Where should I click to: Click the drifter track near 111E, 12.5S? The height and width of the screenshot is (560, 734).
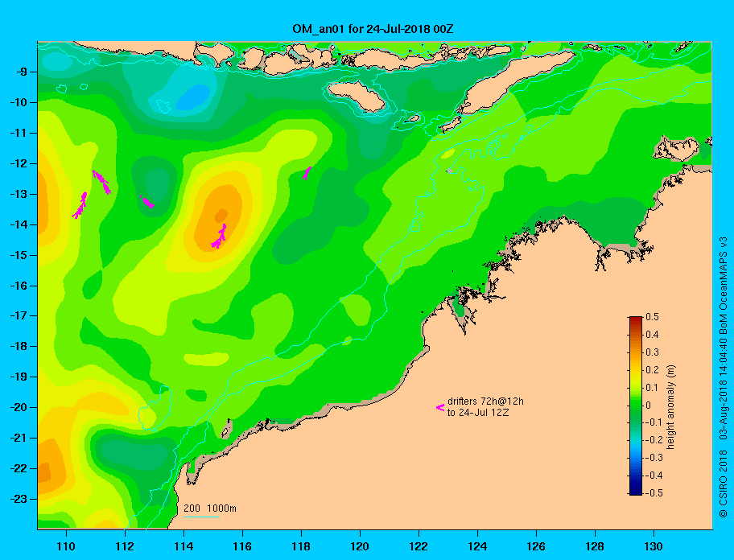[102, 182]
